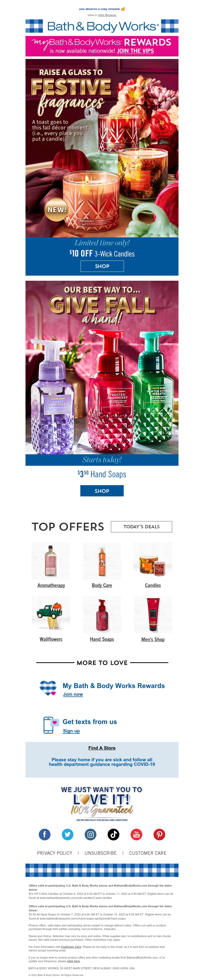Click Sign up for texts link
Image resolution: width=204 pixels, height=980 pixels.
[71, 730]
